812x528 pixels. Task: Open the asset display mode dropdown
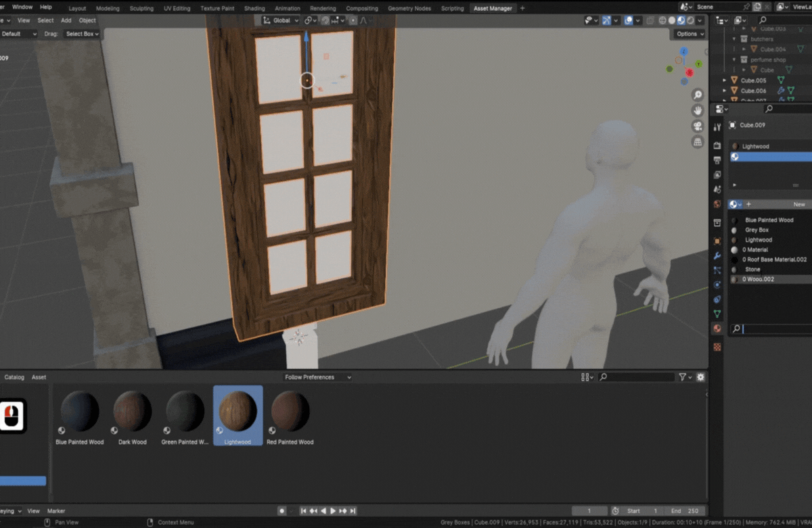click(587, 377)
